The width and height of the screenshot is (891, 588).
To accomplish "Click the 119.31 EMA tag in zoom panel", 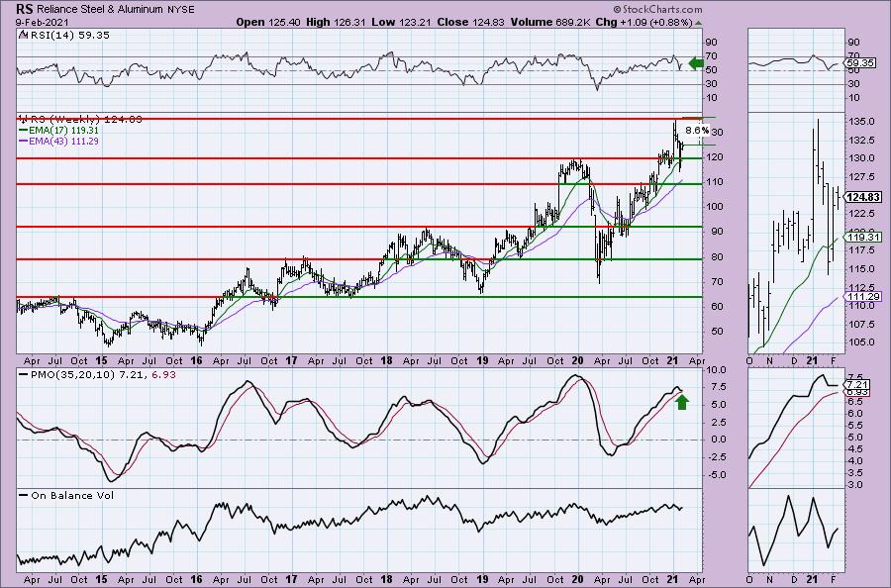I will click(x=863, y=237).
